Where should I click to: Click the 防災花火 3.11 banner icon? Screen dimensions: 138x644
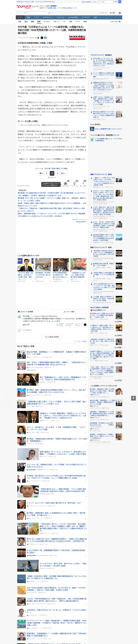click(x=92, y=129)
